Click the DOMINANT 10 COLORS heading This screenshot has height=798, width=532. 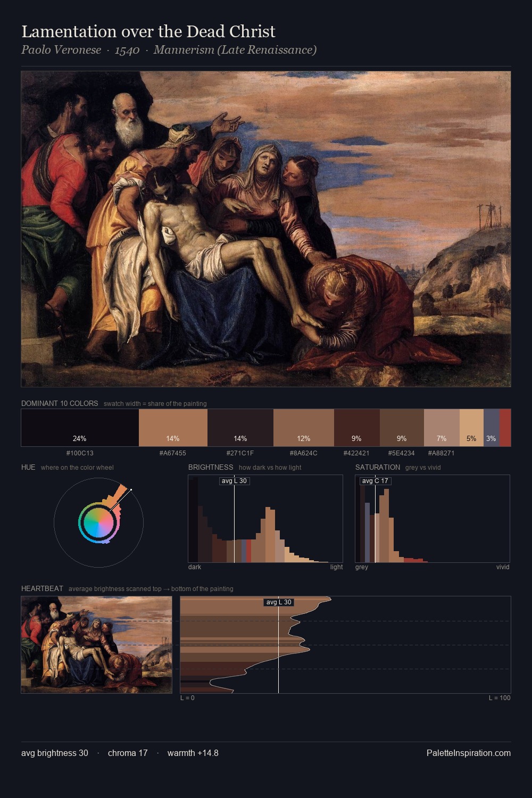pos(60,403)
